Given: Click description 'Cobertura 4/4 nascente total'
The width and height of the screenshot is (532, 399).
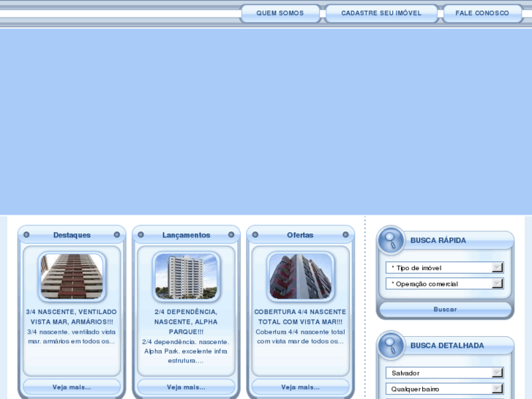Looking at the screenshot, I should (x=300, y=337).
